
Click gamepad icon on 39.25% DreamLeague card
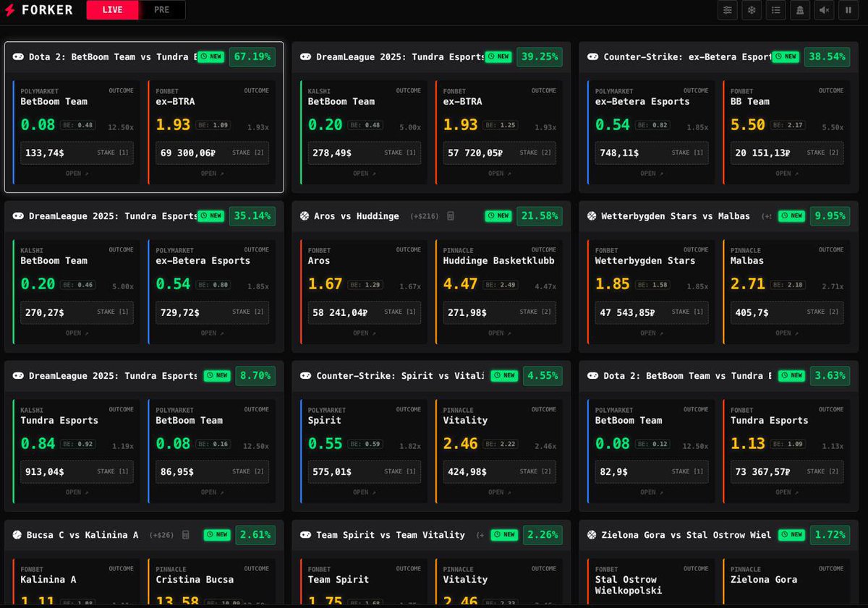coord(306,56)
